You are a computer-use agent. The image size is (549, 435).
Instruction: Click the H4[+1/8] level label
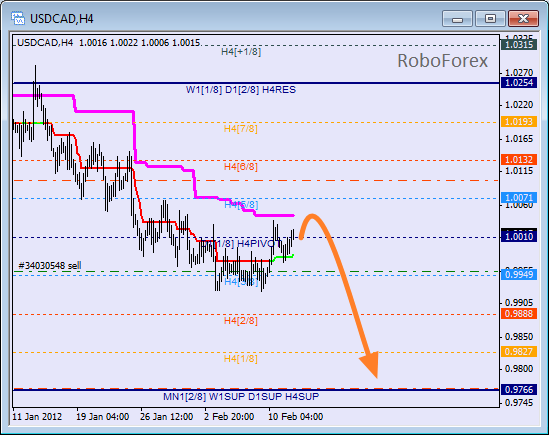(241, 52)
